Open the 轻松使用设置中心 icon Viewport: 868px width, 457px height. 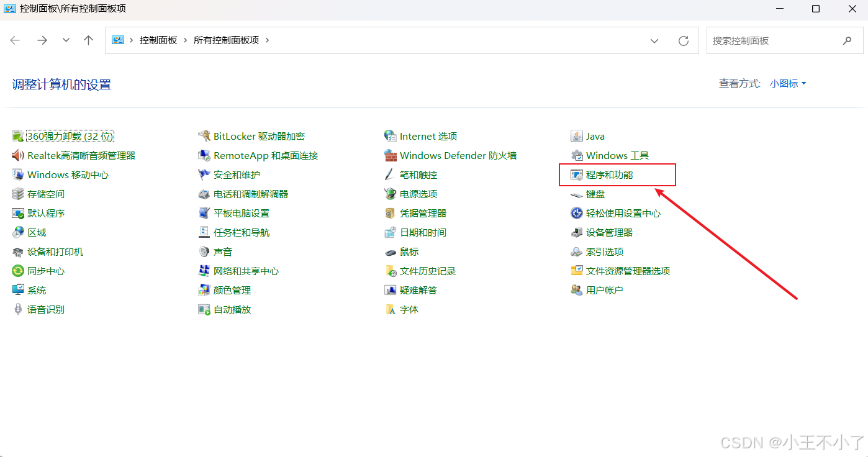[577, 213]
